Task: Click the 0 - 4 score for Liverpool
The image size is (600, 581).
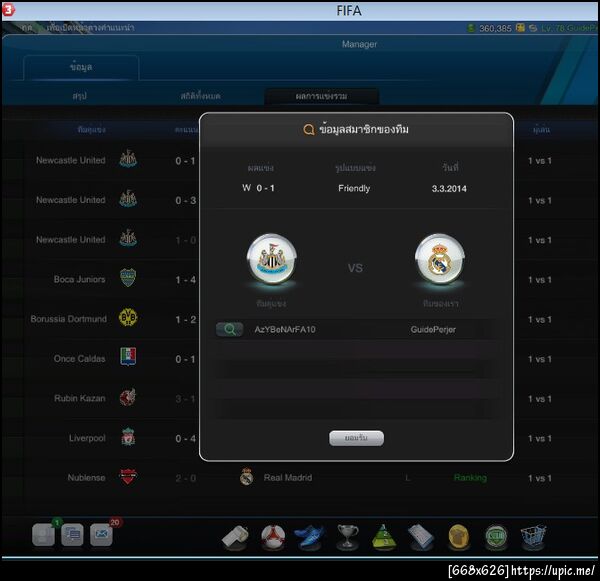Action: 186,439
